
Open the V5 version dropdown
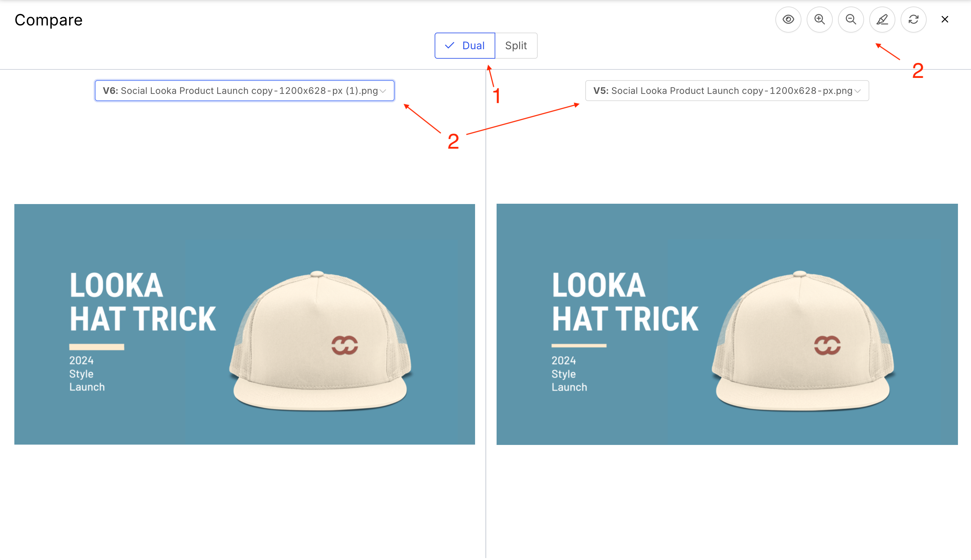click(x=726, y=91)
